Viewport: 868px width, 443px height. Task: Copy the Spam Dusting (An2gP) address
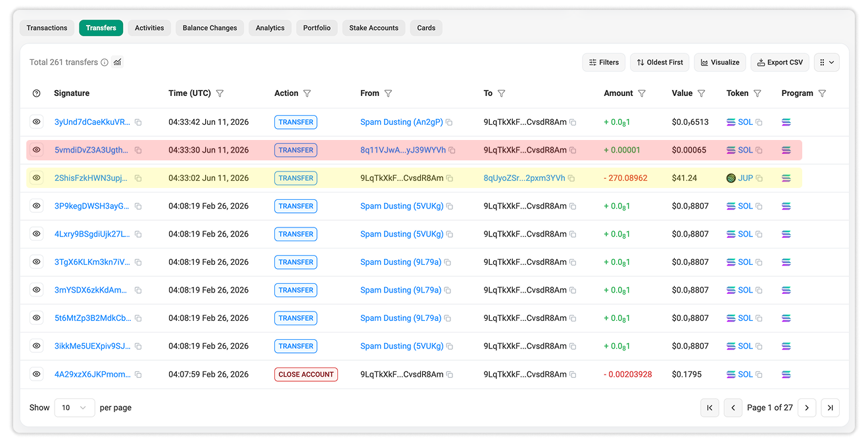449,122
